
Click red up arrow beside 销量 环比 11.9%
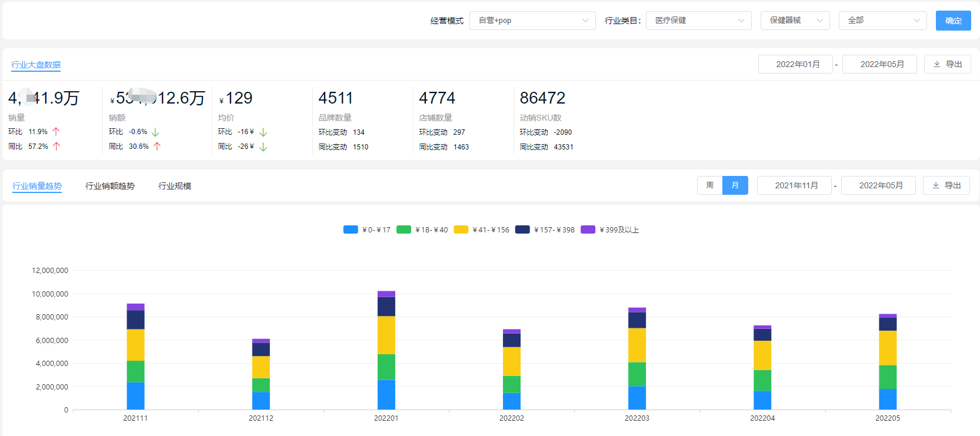click(x=56, y=132)
